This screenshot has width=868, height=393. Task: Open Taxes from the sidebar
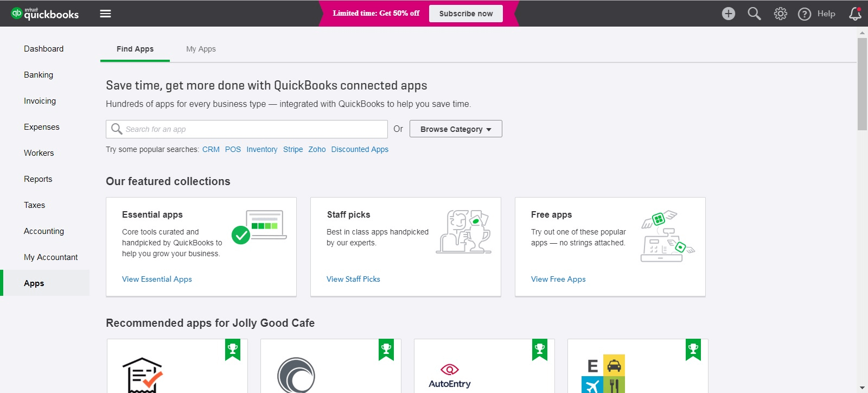tap(34, 205)
